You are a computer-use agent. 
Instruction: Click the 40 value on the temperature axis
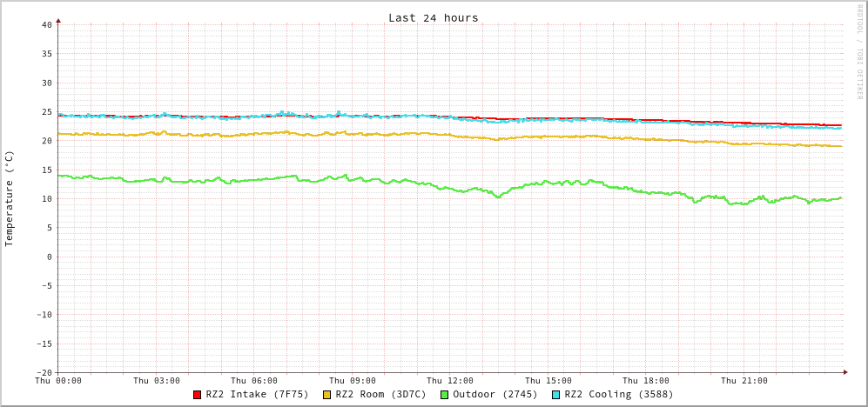(46, 24)
